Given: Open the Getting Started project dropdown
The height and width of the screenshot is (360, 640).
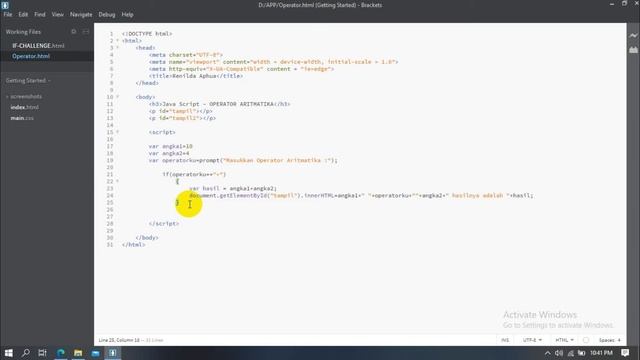Looking at the screenshot, I should (28, 80).
